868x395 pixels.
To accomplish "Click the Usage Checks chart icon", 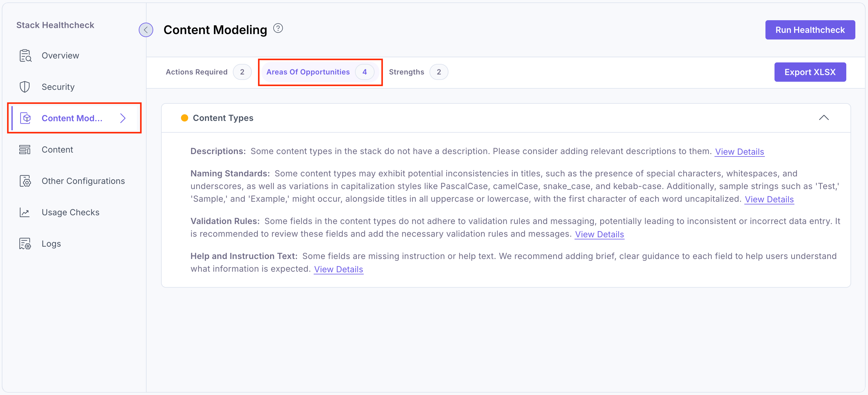I will coord(25,212).
